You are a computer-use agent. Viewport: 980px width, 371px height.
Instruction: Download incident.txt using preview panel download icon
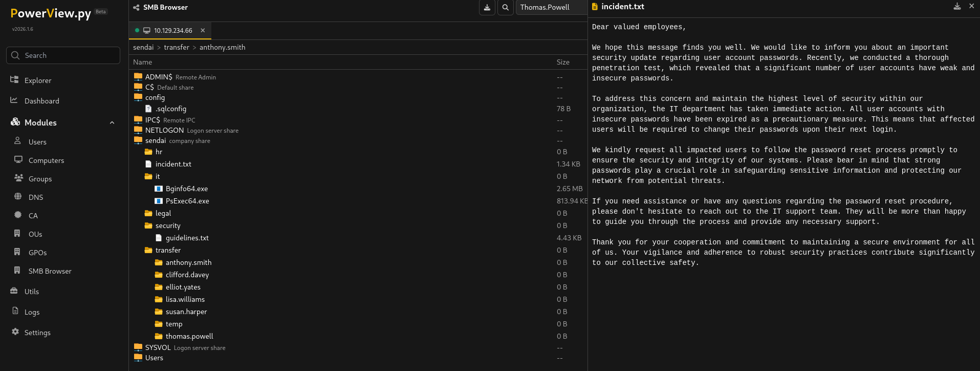[957, 7]
